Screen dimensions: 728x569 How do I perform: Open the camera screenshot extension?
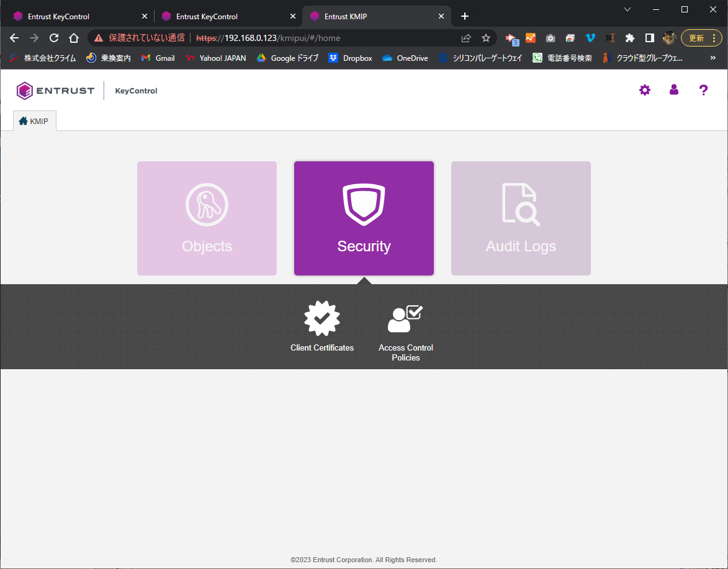pyautogui.click(x=550, y=38)
